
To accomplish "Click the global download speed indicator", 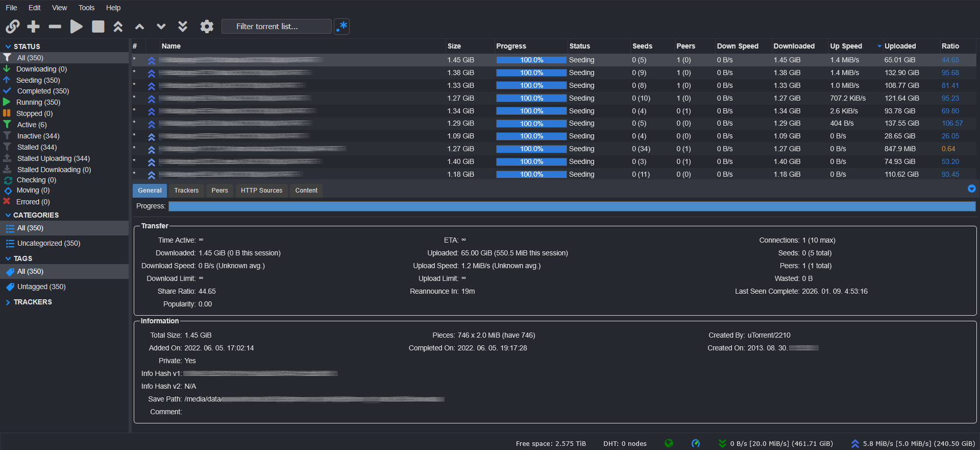I will click(x=776, y=443).
